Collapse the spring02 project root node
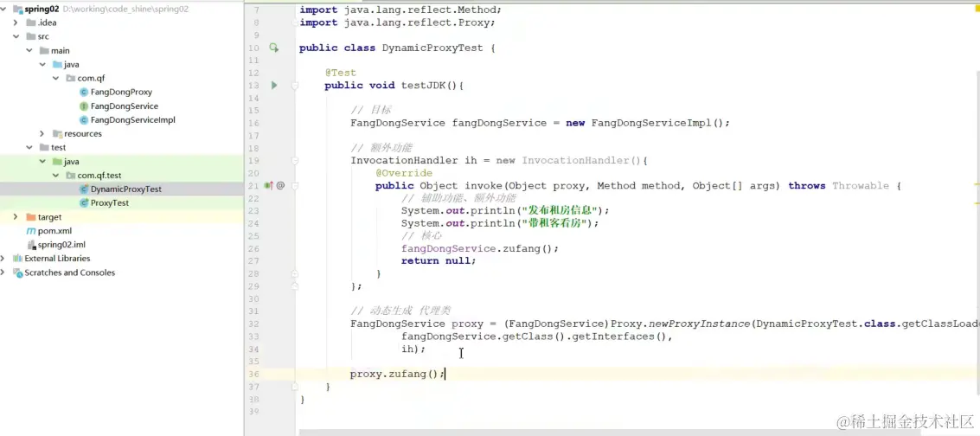 click(x=3, y=9)
